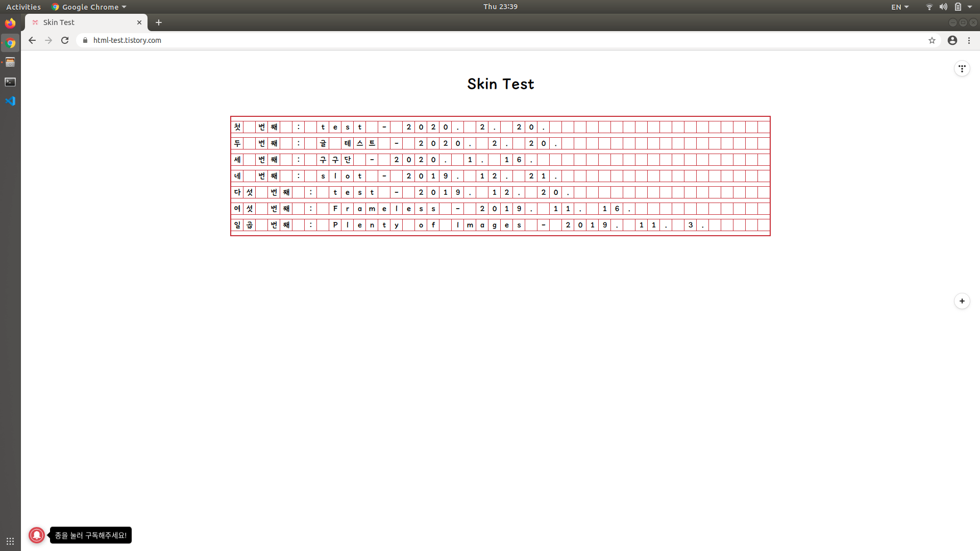
Task: Click the Skin Test blog title
Action: pyautogui.click(x=500, y=84)
